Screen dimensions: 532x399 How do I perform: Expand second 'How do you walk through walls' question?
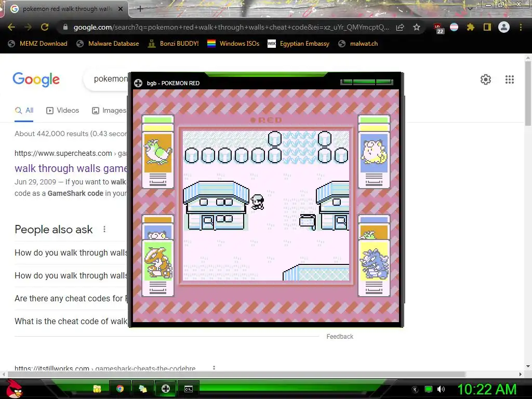(x=71, y=275)
